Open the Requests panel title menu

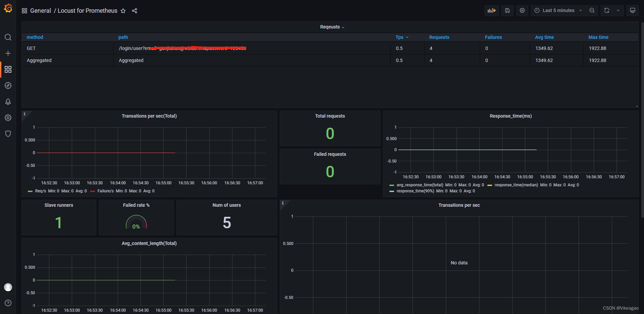(x=332, y=27)
